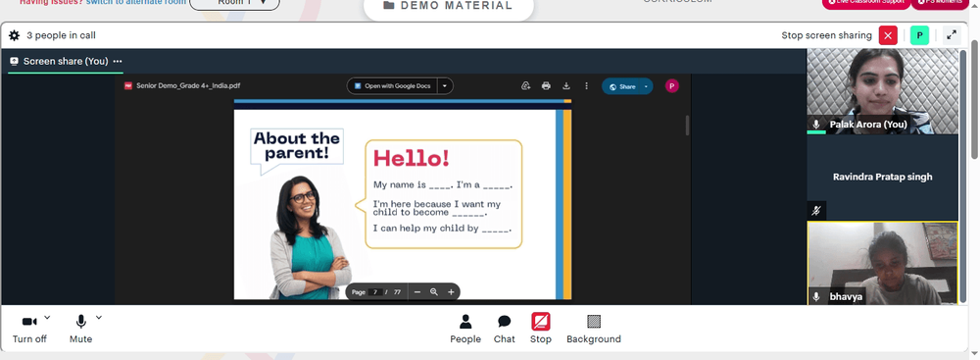Mute the microphone
The height and width of the screenshot is (360, 980).
80,328
